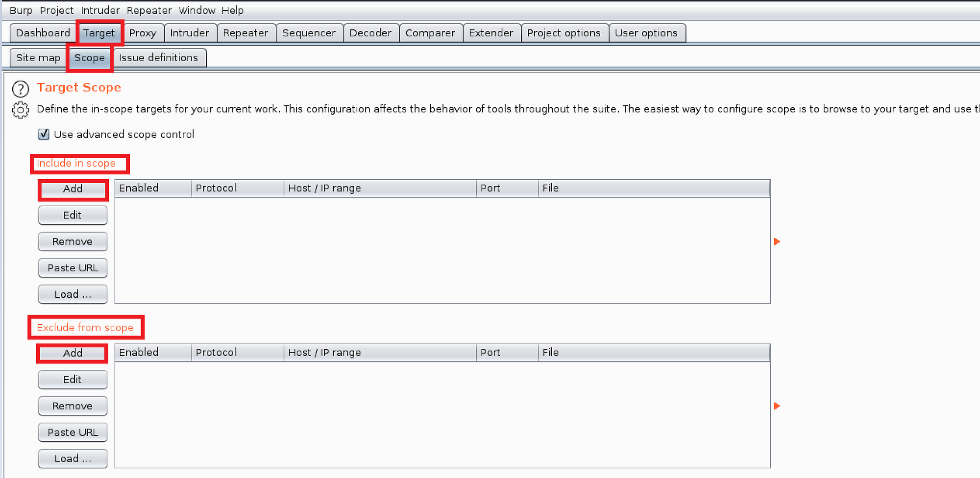Click the Host / IP range column header
Screen dimensions: 980x478
coord(324,188)
